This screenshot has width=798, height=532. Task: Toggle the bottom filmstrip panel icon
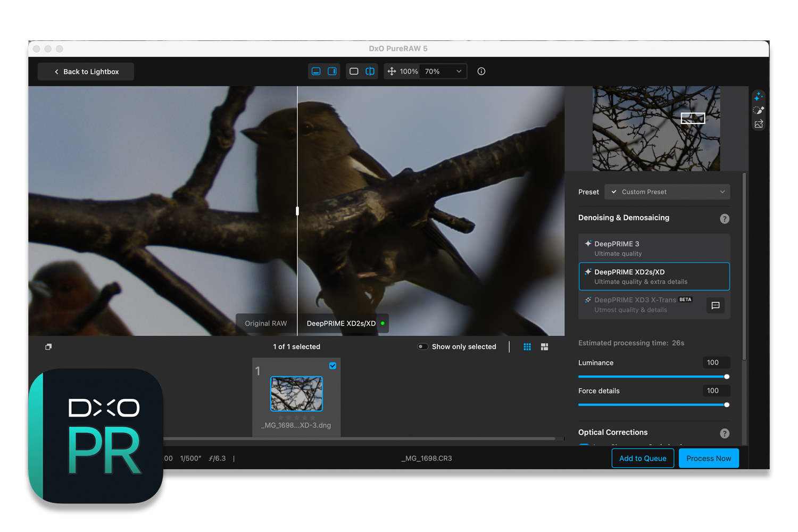[316, 71]
